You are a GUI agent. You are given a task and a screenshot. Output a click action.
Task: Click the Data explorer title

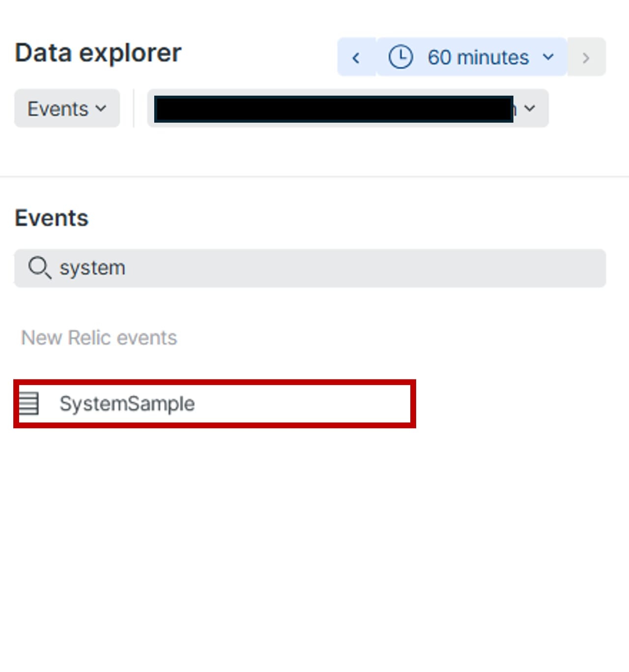(x=98, y=53)
